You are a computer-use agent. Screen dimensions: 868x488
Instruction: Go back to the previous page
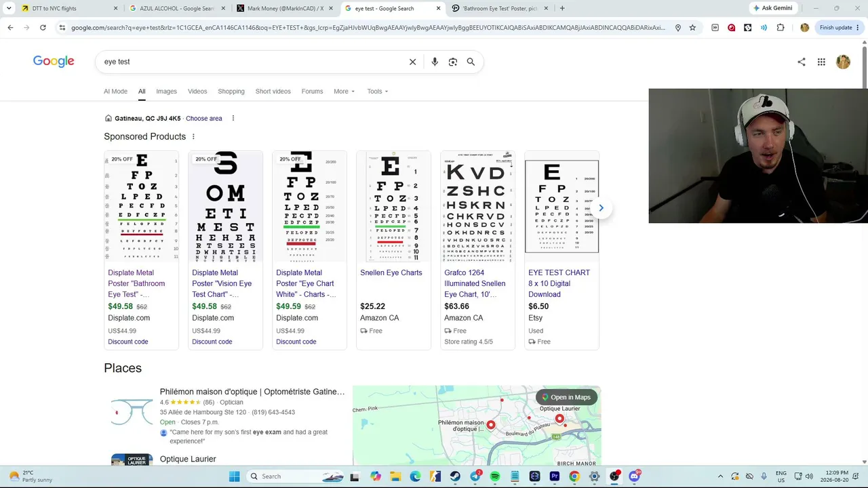pos(10,28)
